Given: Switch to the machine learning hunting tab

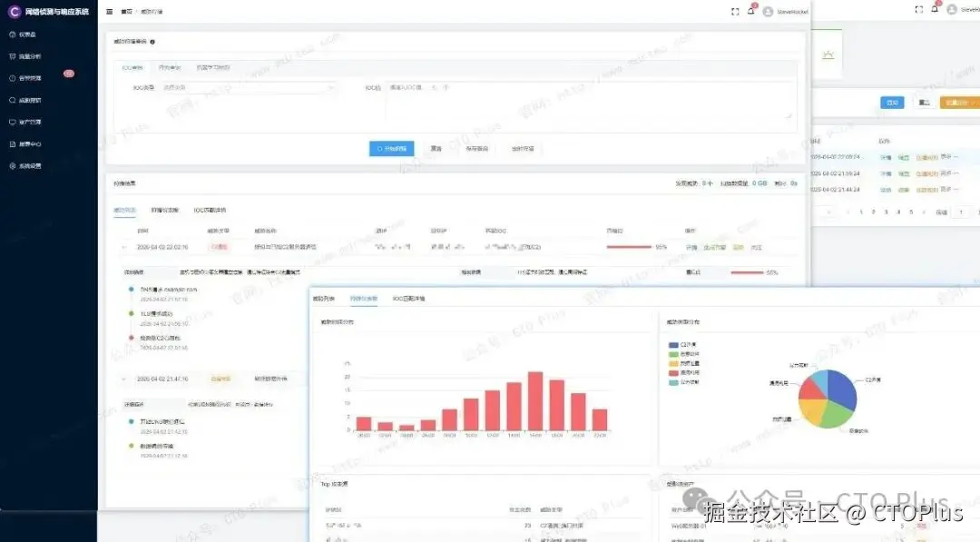Looking at the screenshot, I should [x=213, y=67].
